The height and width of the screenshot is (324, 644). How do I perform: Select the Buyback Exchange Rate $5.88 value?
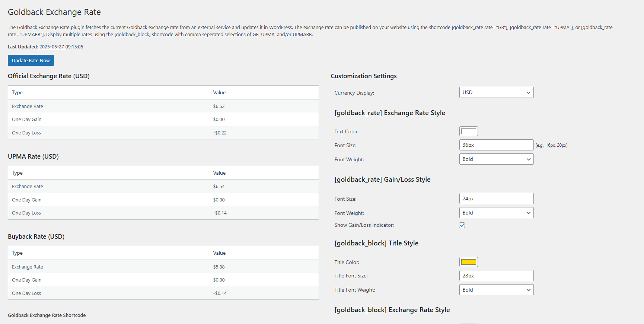click(x=219, y=267)
